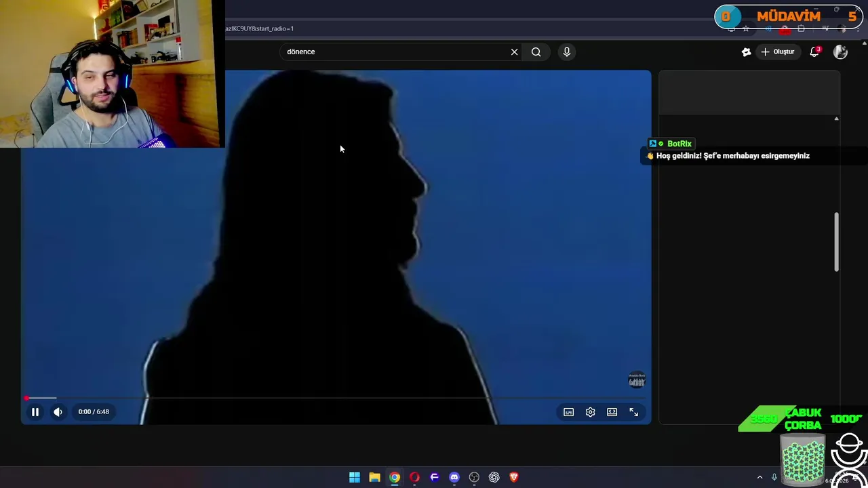Open the notifications bell
868x488 pixels.
[x=814, y=52]
